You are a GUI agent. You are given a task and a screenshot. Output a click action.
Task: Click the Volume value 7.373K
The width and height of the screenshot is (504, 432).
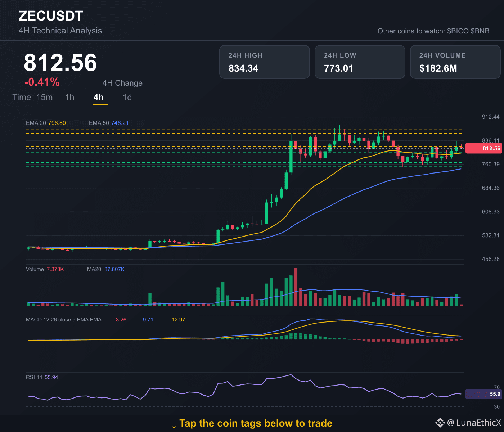tap(55, 269)
